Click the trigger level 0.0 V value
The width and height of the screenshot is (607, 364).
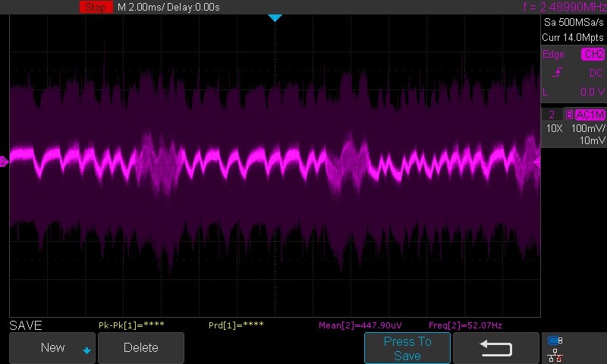[x=593, y=92]
